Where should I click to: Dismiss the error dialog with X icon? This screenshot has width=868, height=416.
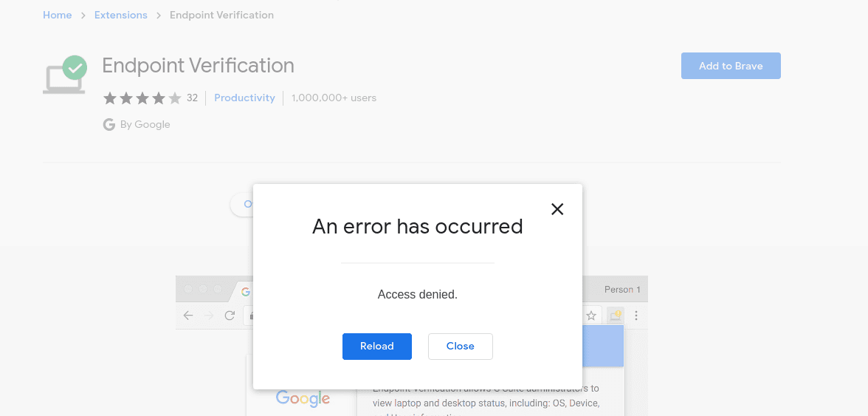[557, 209]
